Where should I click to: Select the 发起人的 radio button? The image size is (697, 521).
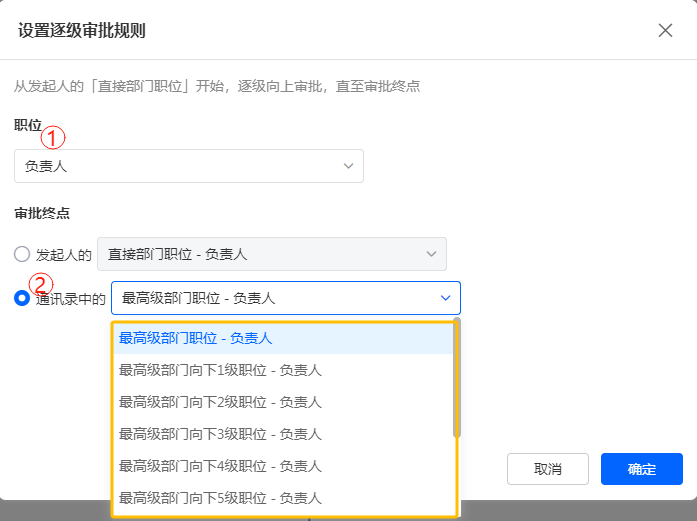[22, 254]
